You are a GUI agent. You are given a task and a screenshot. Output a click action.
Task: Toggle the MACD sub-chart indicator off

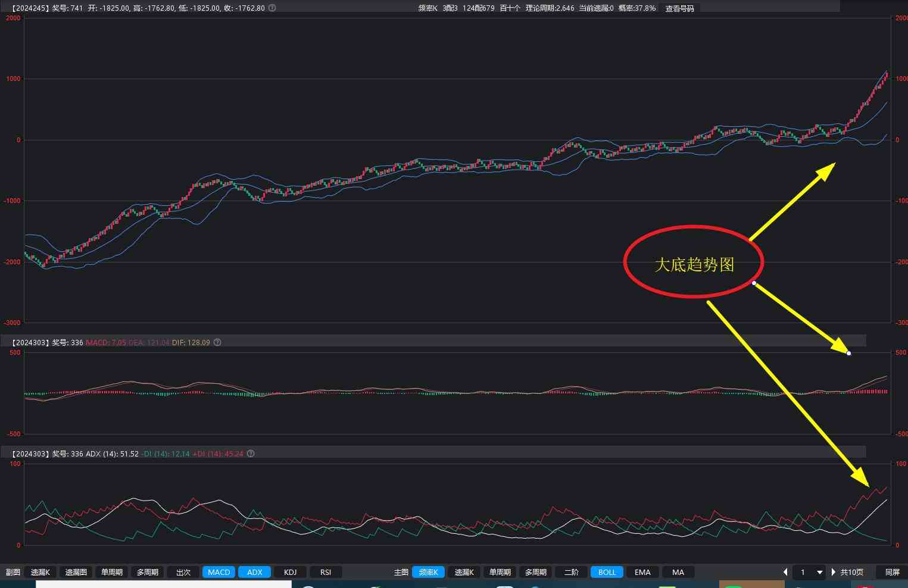(x=219, y=572)
